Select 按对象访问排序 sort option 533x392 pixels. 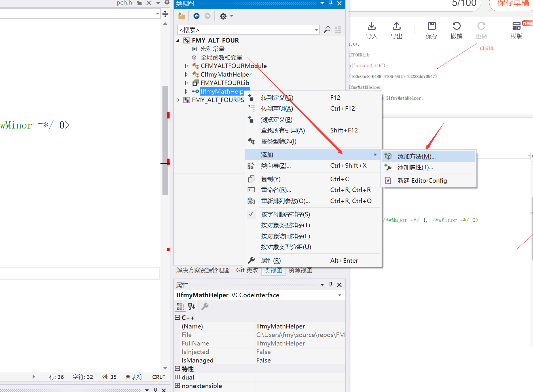point(312,236)
